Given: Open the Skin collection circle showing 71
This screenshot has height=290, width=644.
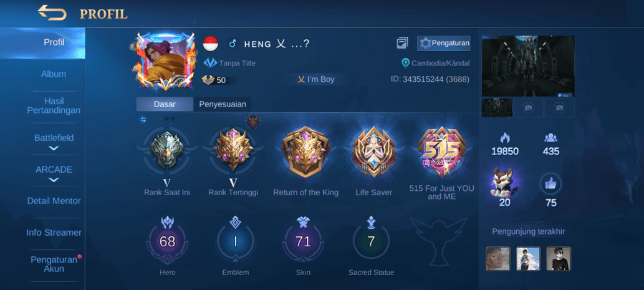Looking at the screenshot, I should (x=303, y=241).
